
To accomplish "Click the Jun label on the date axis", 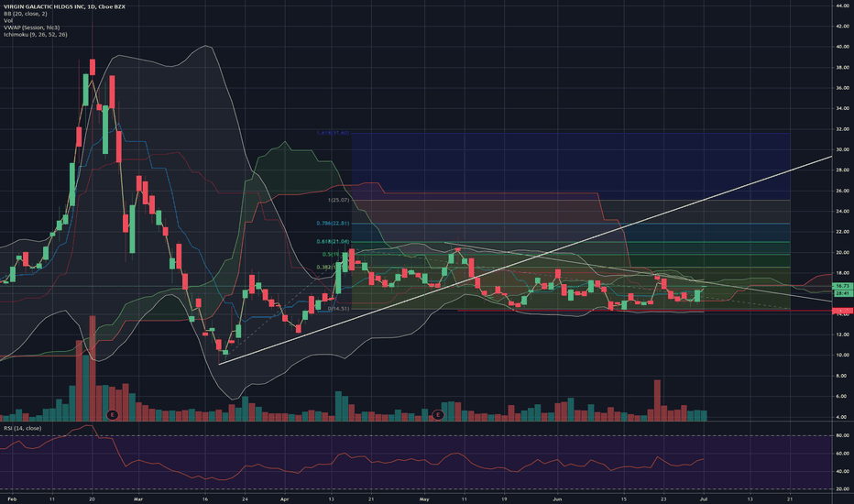I will [x=556, y=499].
